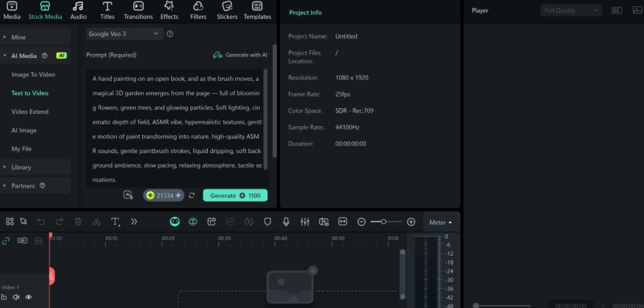Click the Undo arrow
The image size is (644, 308).
pos(41,222)
